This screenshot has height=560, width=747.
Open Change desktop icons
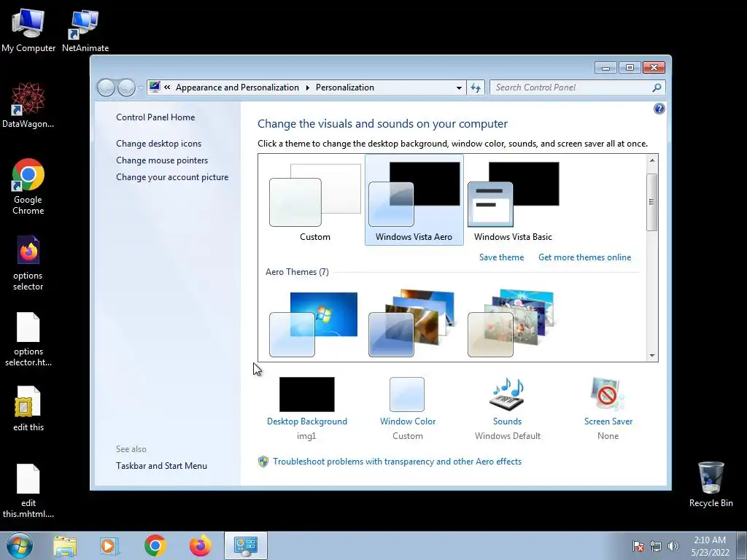click(x=158, y=144)
